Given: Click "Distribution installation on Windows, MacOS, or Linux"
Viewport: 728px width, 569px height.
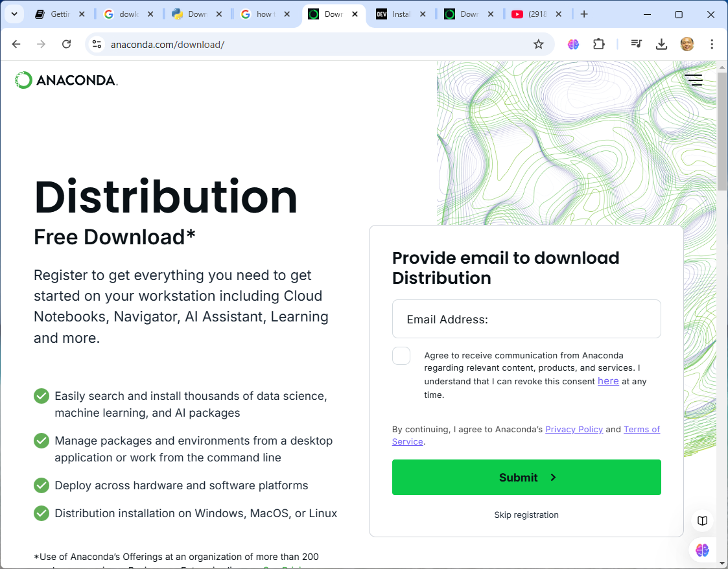Looking at the screenshot, I should [x=196, y=513].
